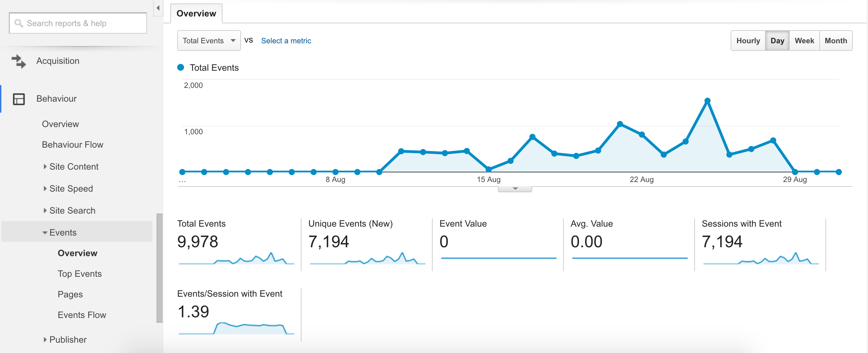
Task: Click the Events/Session with Event sparkline
Action: click(236, 328)
